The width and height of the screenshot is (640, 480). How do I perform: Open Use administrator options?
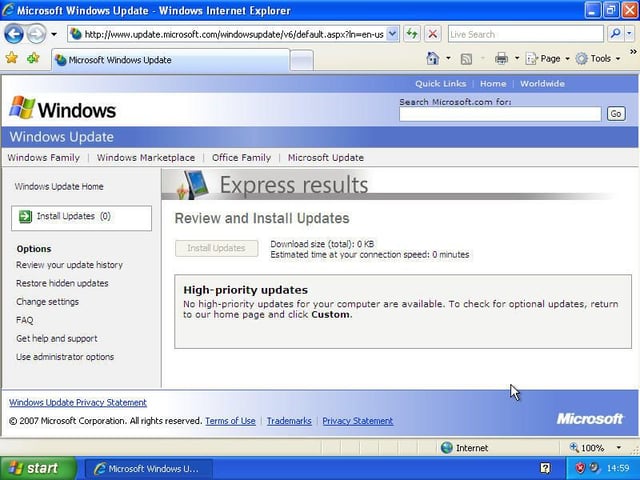(x=65, y=357)
